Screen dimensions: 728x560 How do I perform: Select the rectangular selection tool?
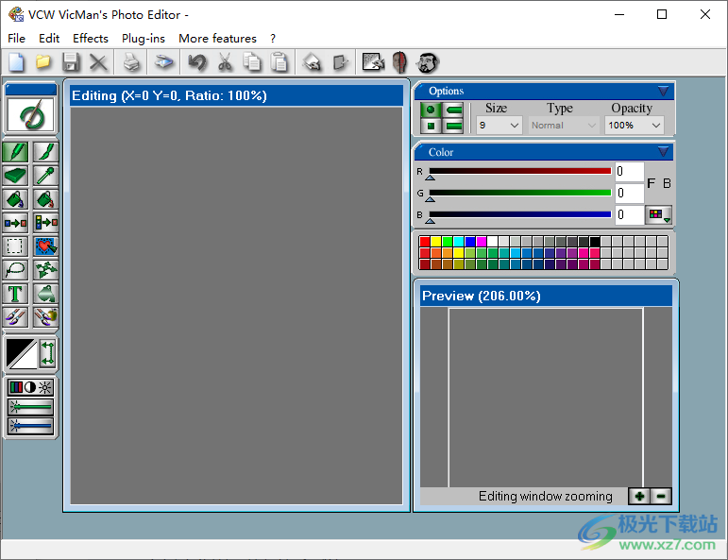tap(15, 246)
